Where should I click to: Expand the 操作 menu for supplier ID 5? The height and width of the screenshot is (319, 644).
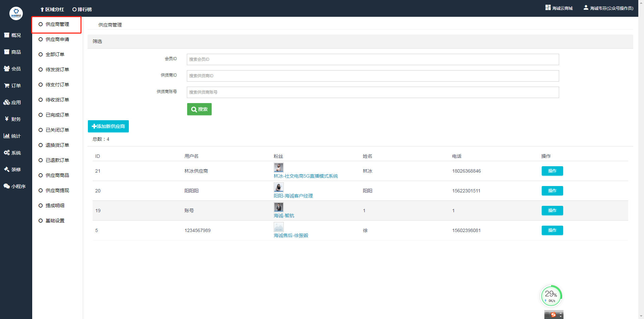click(x=552, y=230)
